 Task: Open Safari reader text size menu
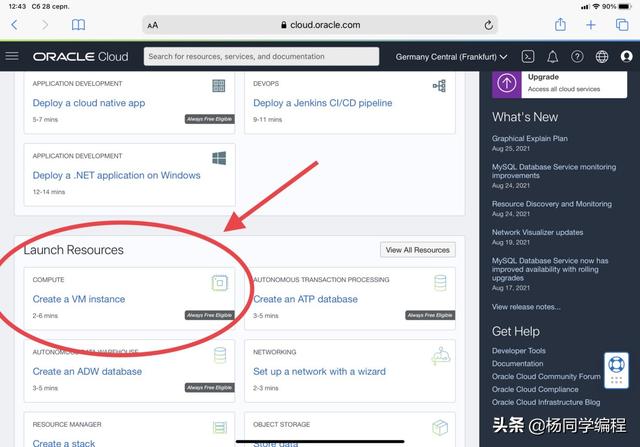point(152,25)
